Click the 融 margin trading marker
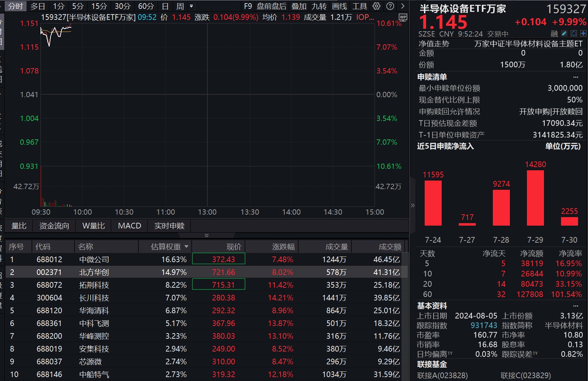Screen dimensions: 588x381 [x=554, y=34]
